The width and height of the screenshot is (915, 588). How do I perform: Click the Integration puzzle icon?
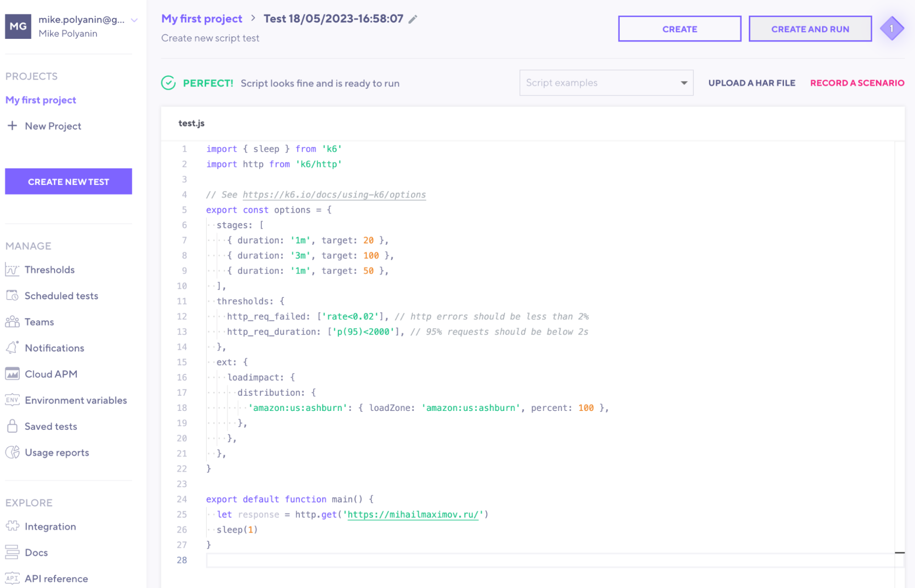point(12,526)
